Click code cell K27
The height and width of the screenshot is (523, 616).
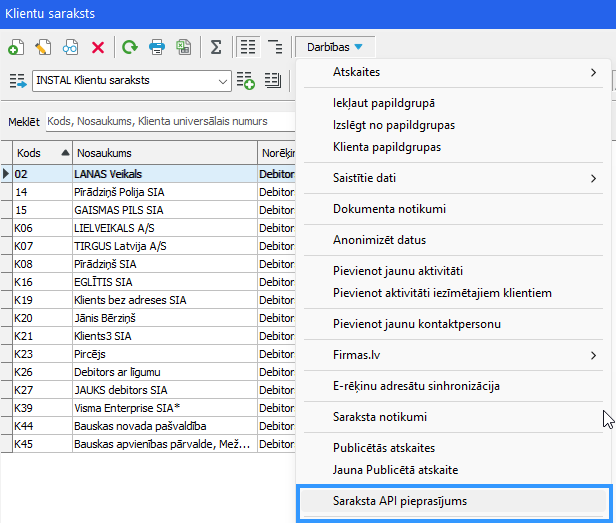click(x=42, y=390)
